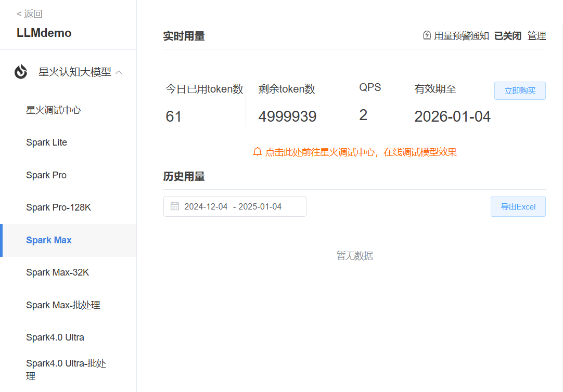The height and width of the screenshot is (392, 563).
Task: Open Spark Pro-128K page
Action: tap(58, 207)
